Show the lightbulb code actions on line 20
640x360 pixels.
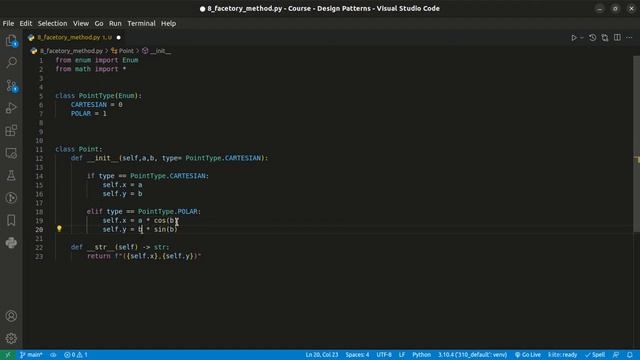(x=59, y=229)
